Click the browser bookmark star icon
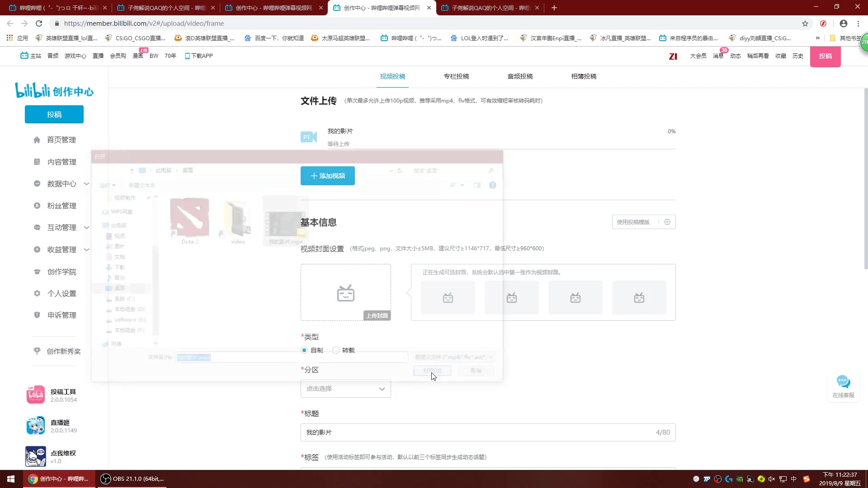Viewport: 868px width, 488px height. [x=805, y=23]
